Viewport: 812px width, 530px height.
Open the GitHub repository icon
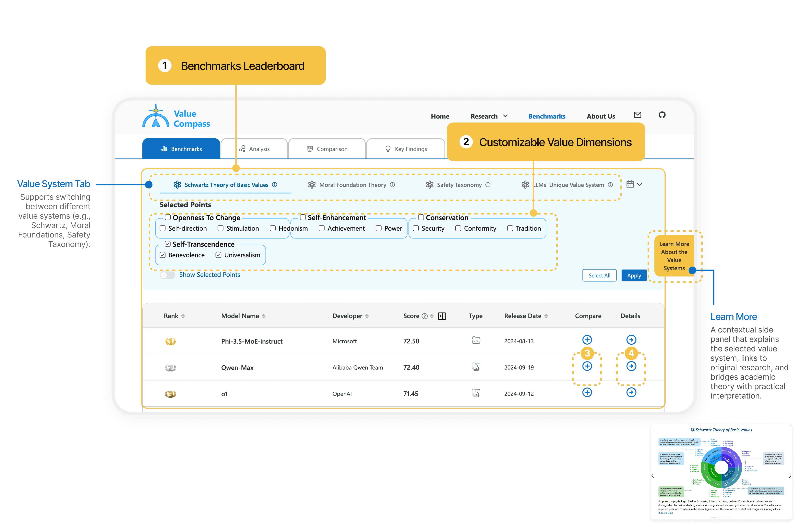coord(662,115)
